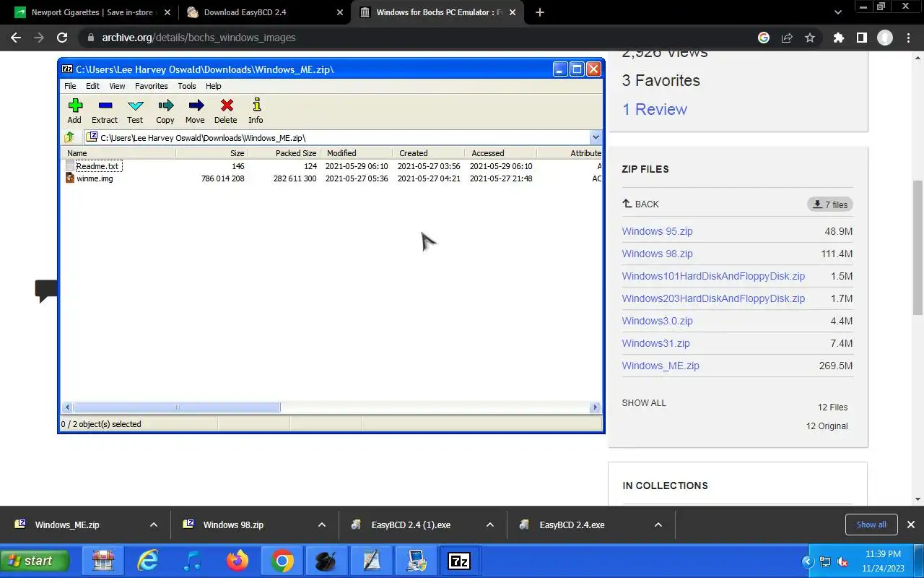Open the Tools menu

(187, 86)
